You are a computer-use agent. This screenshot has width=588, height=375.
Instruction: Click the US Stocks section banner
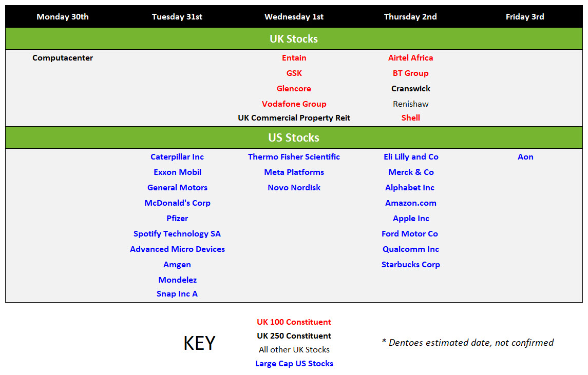click(294, 137)
